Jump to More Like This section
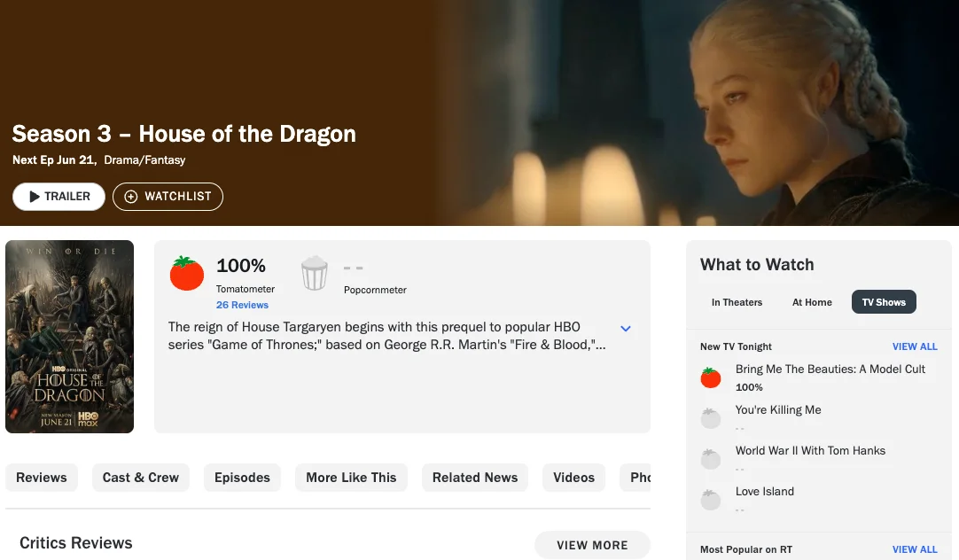Screen dimensions: 959x560 [x=351, y=478]
